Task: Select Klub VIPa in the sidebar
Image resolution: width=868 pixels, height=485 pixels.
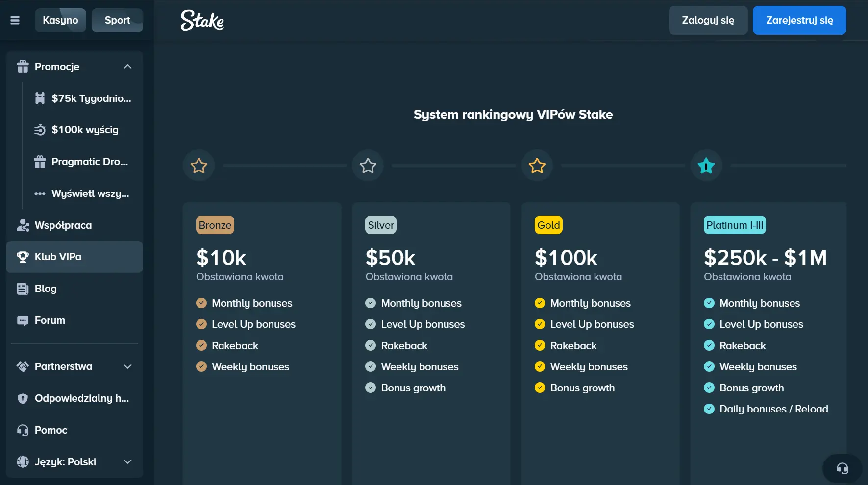Action: pos(74,257)
